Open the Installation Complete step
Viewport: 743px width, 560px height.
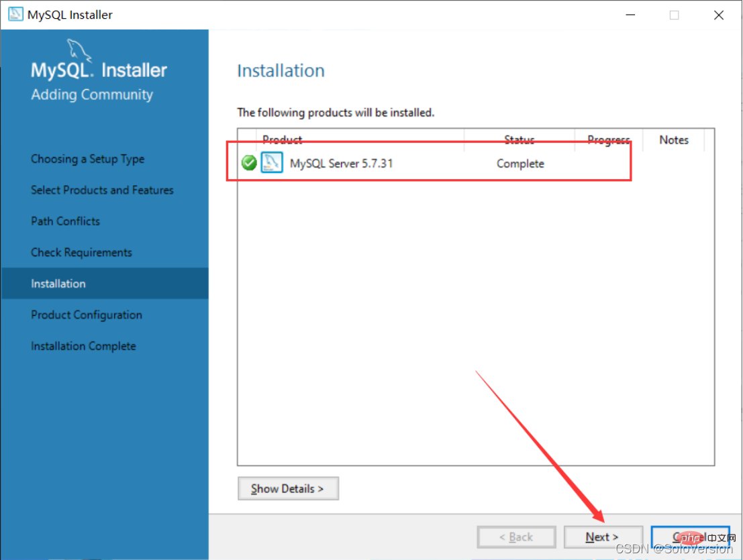tap(83, 347)
